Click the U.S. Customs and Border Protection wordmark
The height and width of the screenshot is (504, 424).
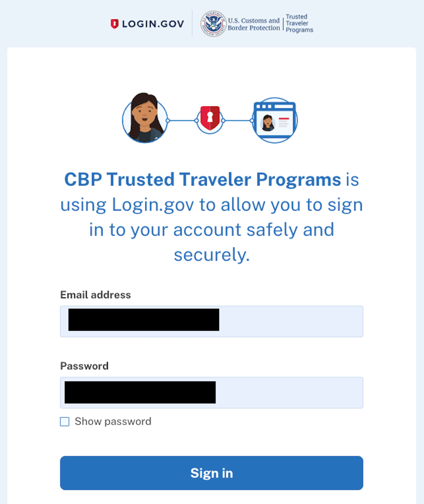coord(253,24)
